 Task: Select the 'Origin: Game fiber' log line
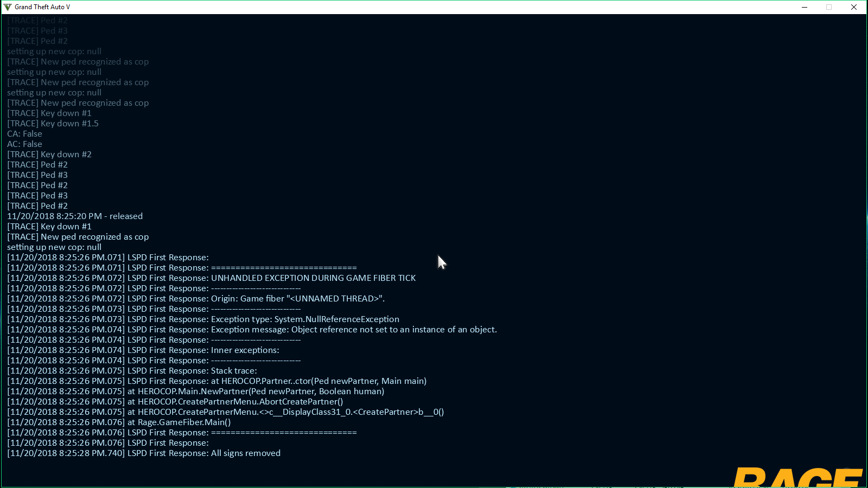(196, 299)
